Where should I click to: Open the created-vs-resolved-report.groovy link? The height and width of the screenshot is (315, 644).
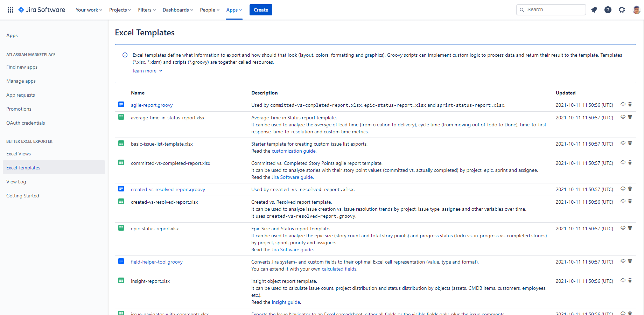(168, 189)
